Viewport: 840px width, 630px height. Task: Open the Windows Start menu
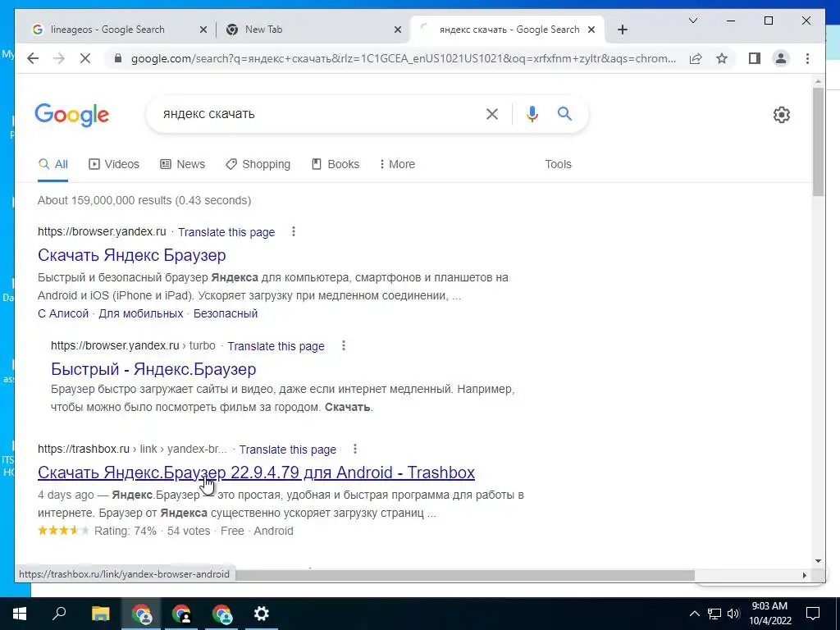tap(20, 614)
